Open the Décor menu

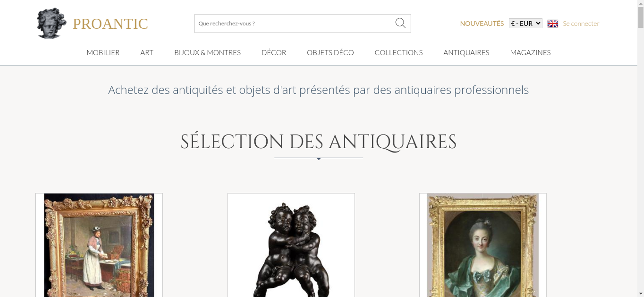click(274, 52)
